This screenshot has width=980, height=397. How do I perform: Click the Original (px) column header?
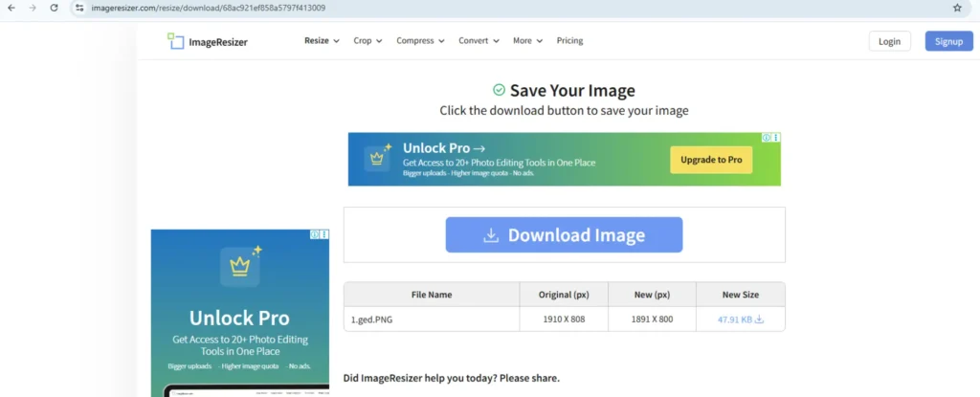[x=564, y=295]
